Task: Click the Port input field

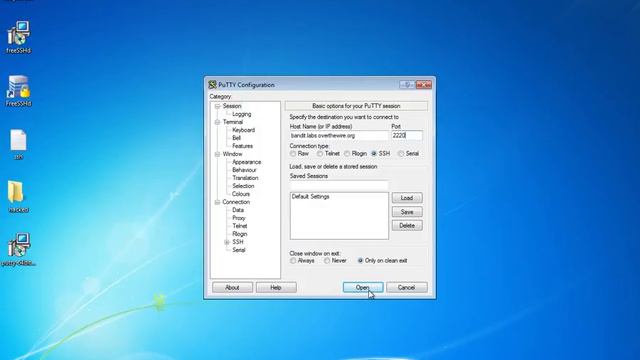Action: click(x=407, y=136)
